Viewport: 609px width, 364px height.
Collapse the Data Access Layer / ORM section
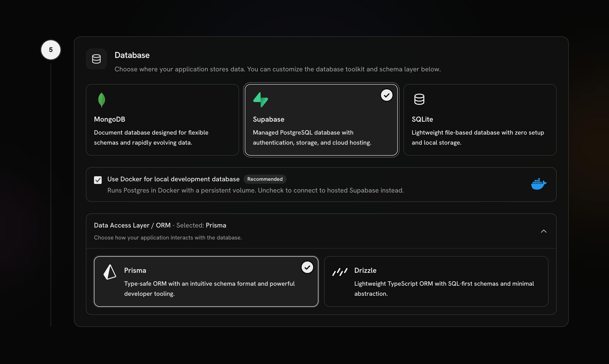click(x=544, y=231)
